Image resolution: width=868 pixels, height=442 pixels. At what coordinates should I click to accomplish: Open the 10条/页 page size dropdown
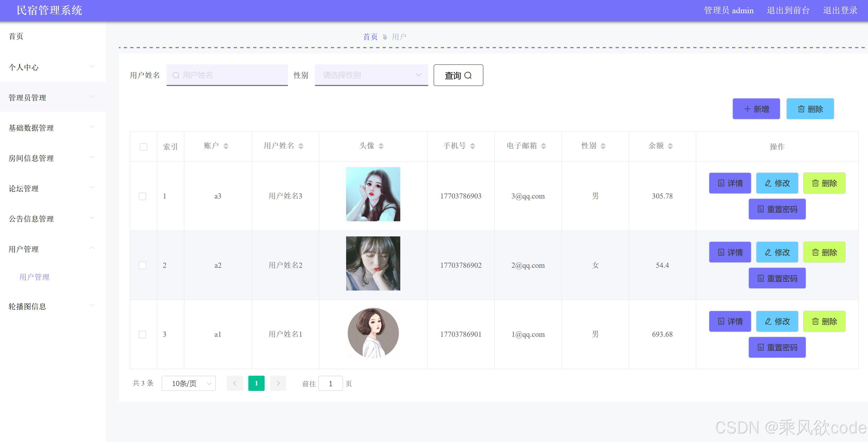(x=188, y=383)
